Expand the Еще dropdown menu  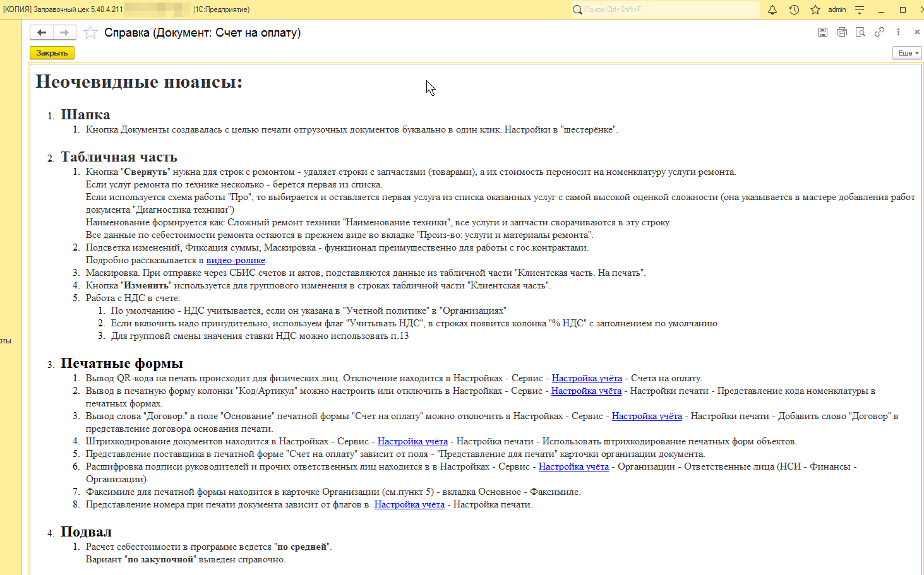point(908,53)
